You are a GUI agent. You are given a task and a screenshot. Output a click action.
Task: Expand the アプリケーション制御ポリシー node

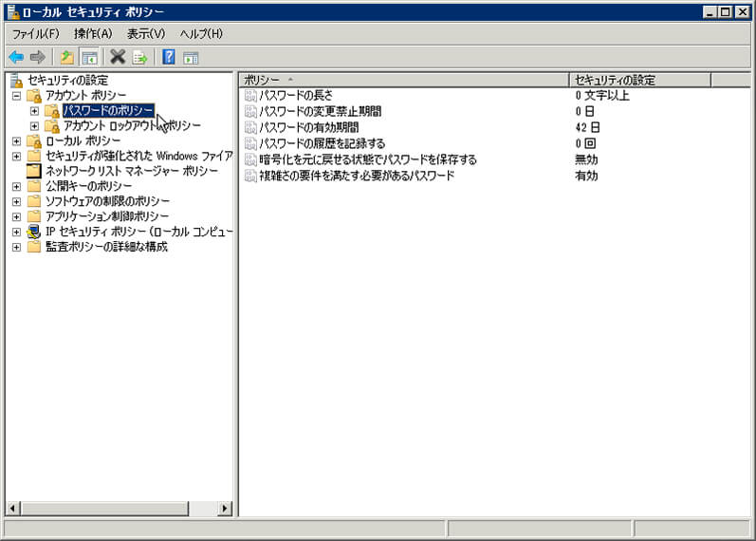pyautogui.click(x=16, y=216)
